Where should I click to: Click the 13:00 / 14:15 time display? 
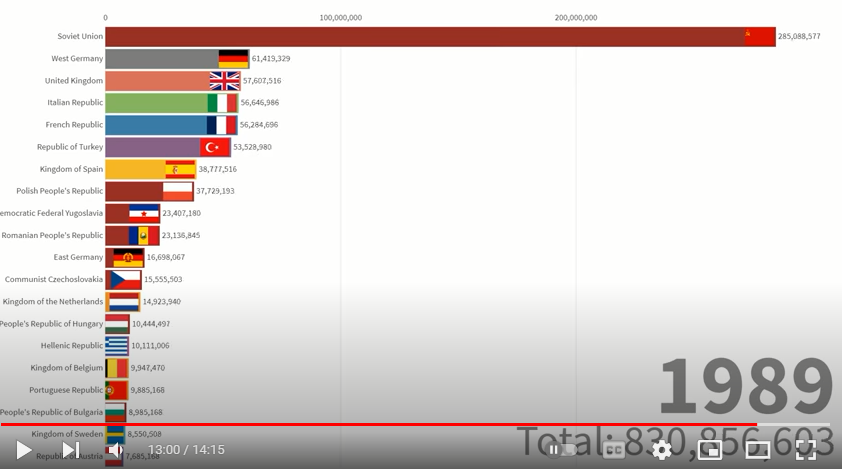pos(186,450)
